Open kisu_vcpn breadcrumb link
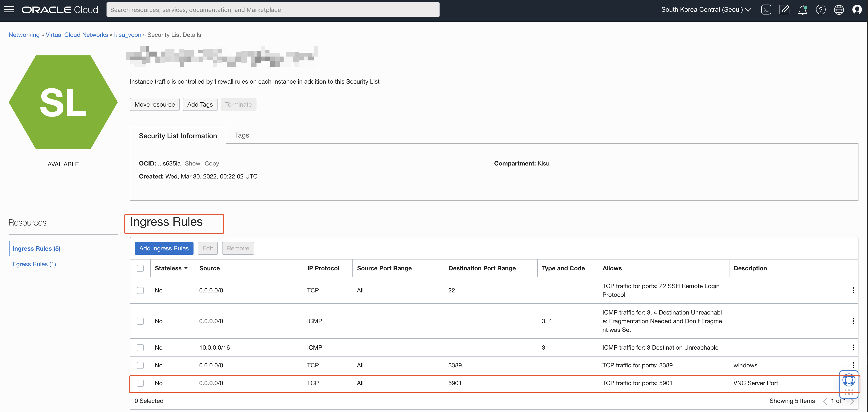The width and height of the screenshot is (868, 412). pos(128,35)
